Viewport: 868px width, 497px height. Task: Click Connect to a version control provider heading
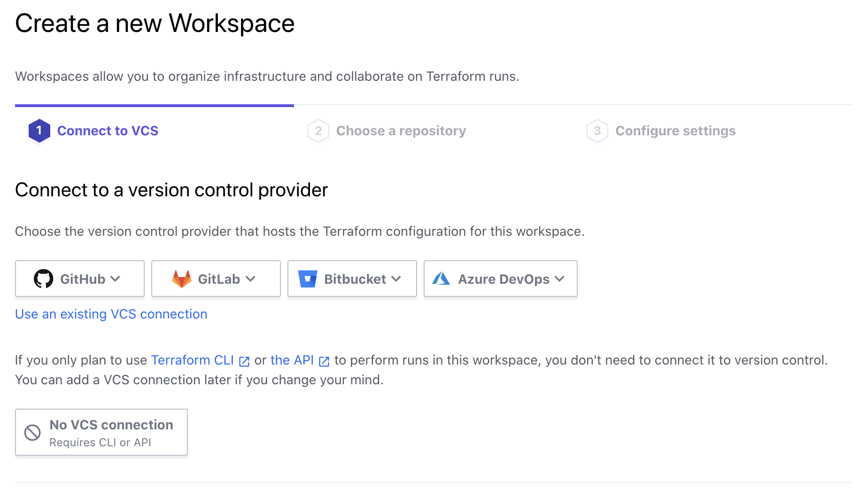171,190
